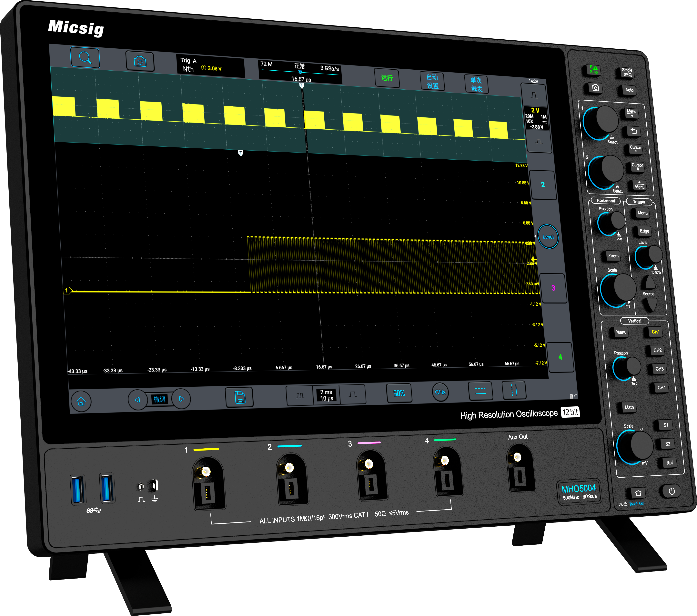Tap the round Level control on screen

coord(548,237)
